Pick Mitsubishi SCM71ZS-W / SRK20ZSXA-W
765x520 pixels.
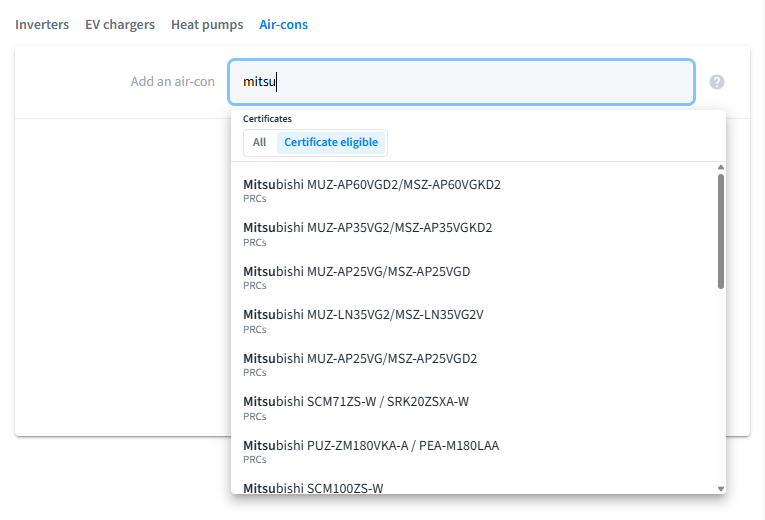[x=356, y=407]
